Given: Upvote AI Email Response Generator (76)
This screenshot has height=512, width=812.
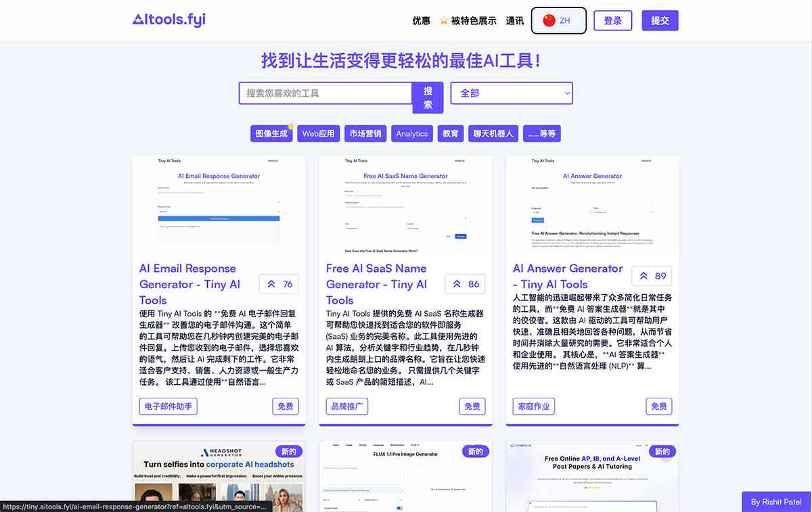Looking at the screenshot, I should [279, 284].
